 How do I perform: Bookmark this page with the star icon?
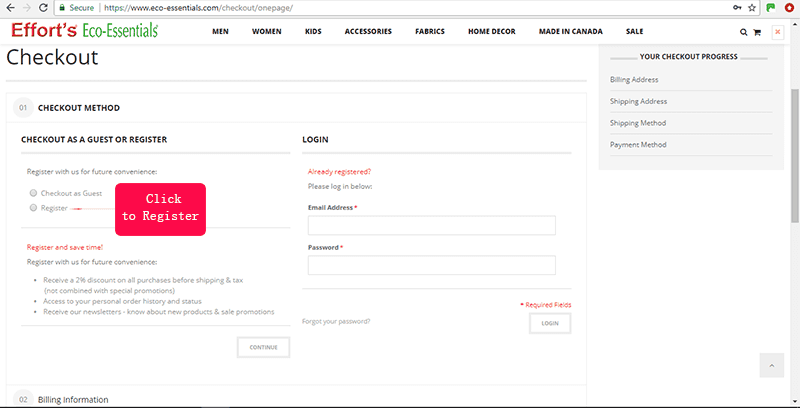click(751, 8)
